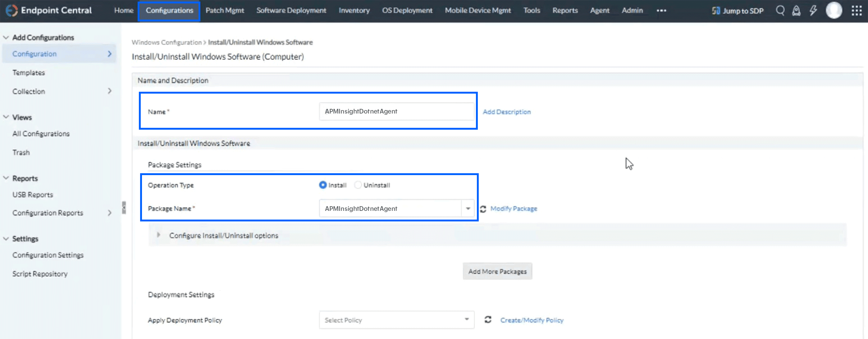Open the three-dots more menu in navbar

[661, 11]
